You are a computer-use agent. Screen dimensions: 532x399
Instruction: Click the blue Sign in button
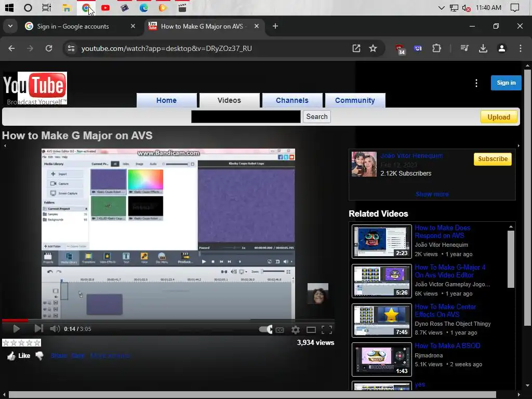tap(506, 83)
